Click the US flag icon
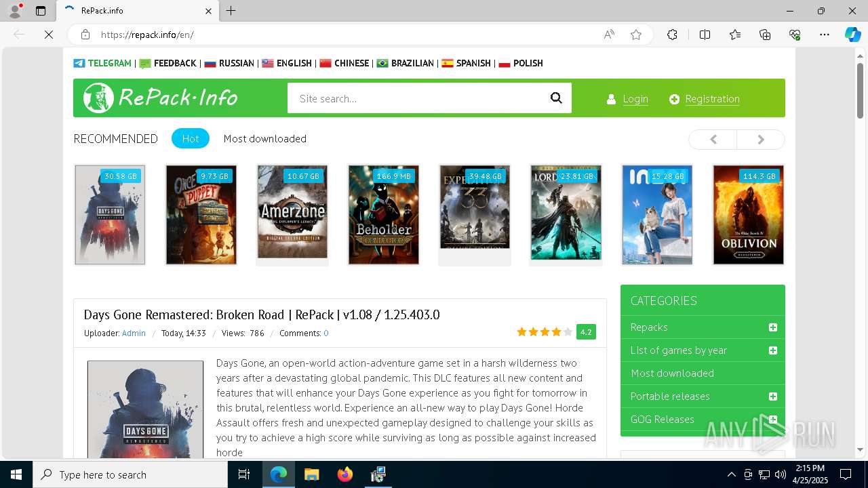The height and width of the screenshot is (488, 868). [x=268, y=63]
